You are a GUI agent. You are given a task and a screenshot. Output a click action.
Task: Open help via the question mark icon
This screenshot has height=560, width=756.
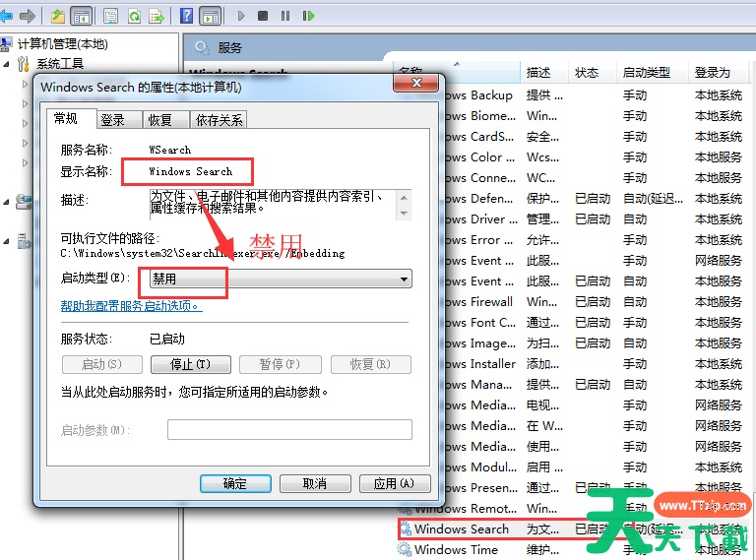186,16
